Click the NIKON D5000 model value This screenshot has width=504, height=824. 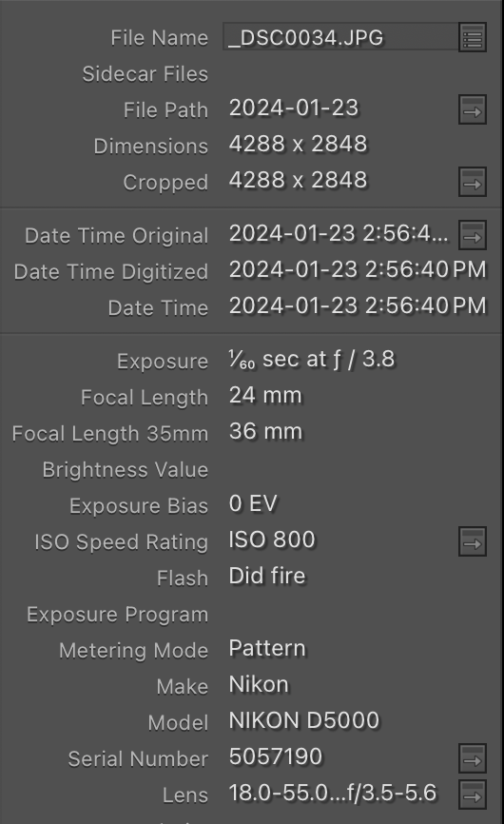pos(304,720)
